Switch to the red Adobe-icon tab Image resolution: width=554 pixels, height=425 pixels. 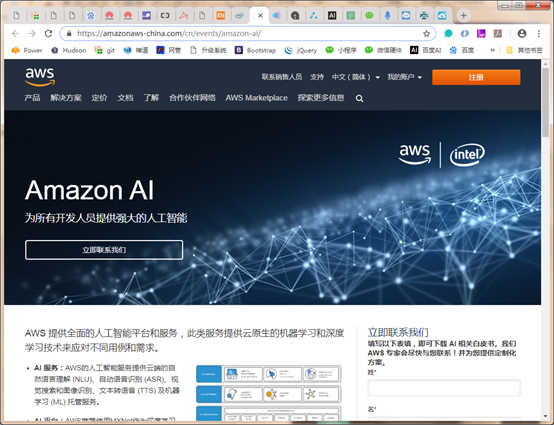point(183,16)
